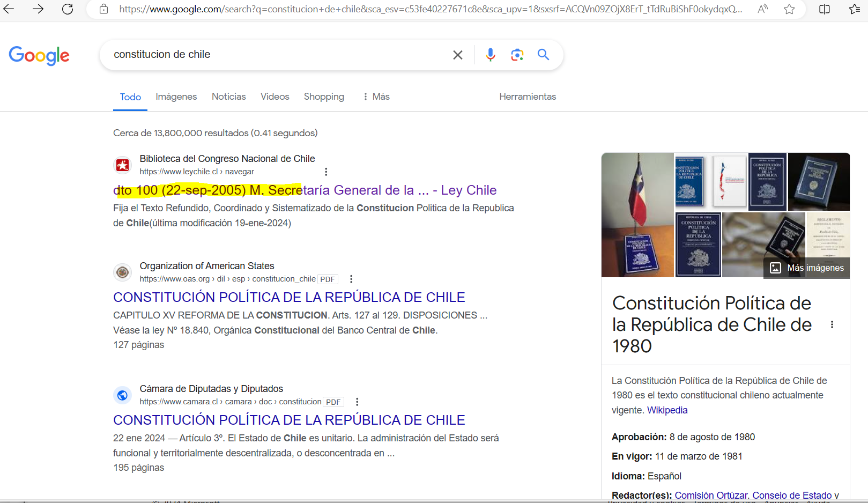Click Biblioteca del Congreso Nacional de Chile name

[x=227, y=159]
